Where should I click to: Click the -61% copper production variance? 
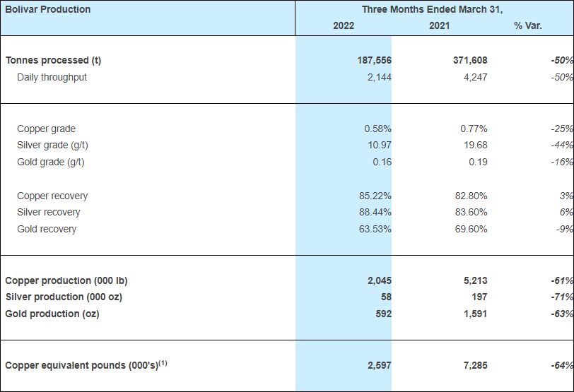tap(562, 281)
